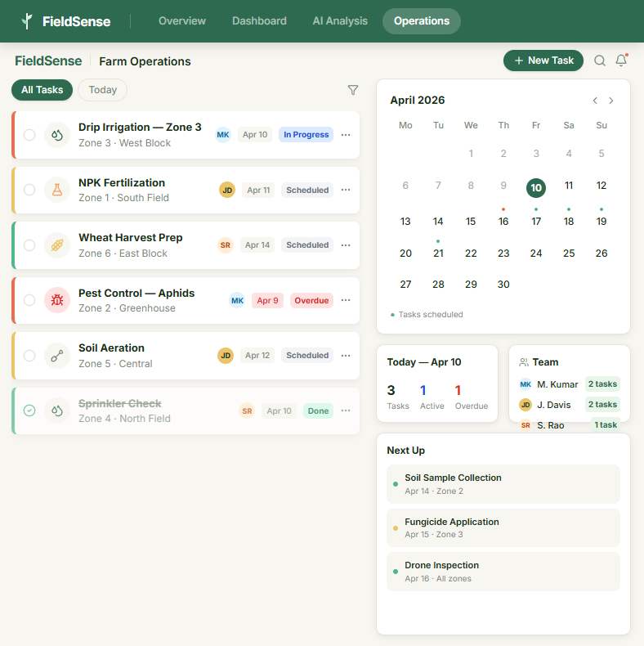Click the search magnifier icon

click(x=600, y=61)
